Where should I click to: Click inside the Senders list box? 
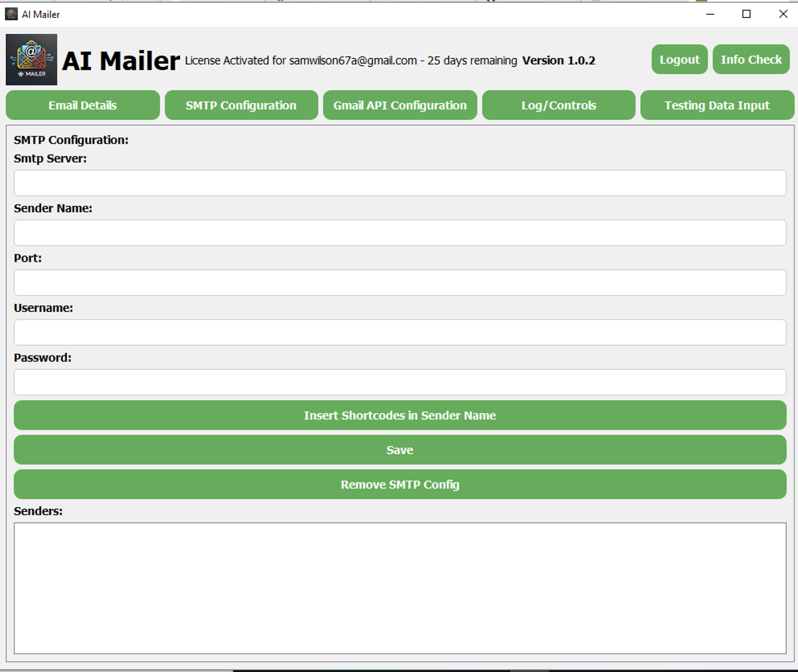coord(400,588)
